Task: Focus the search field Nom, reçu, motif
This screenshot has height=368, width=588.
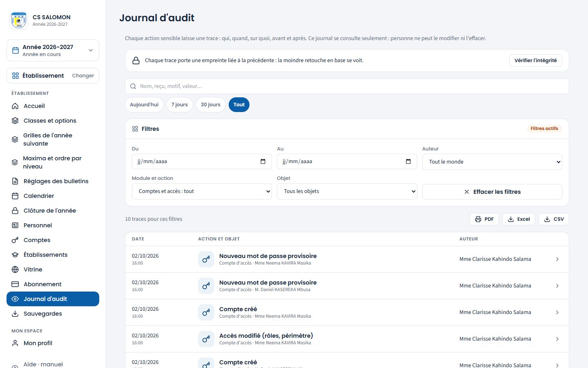Action: (x=347, y=86)
